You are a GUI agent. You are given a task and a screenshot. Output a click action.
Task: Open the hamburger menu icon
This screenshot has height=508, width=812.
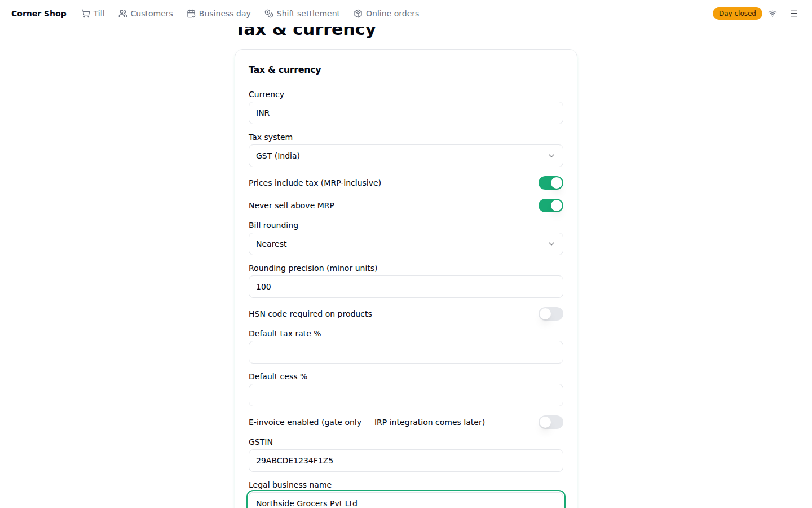[x=794, y=14]
